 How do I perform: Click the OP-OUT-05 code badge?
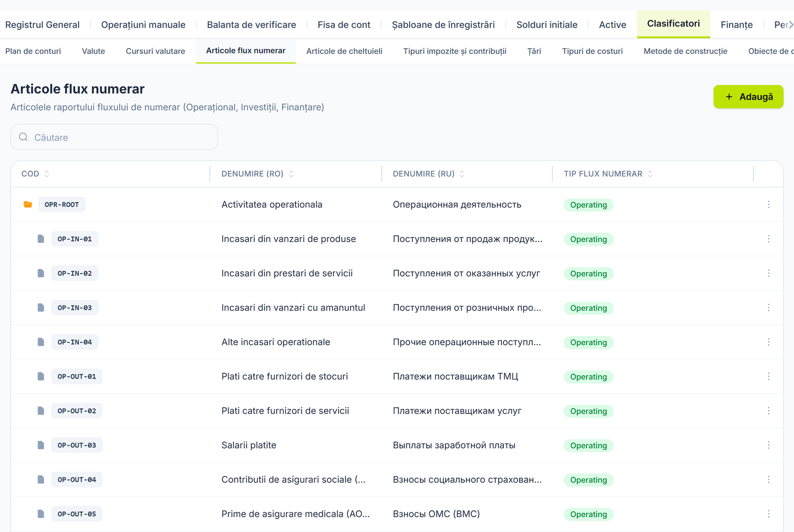click(77, 514)
